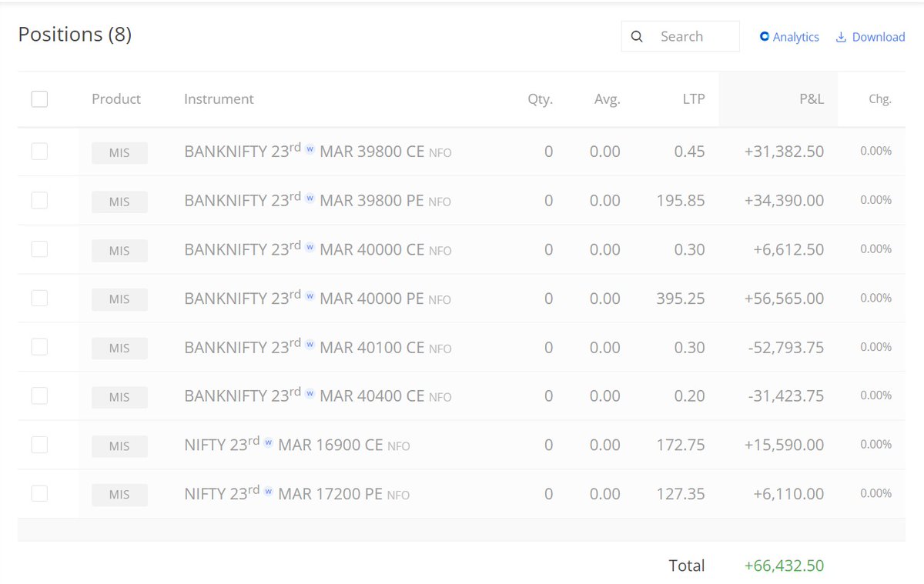Sort by the Product column header

click(x=116, y=98)
